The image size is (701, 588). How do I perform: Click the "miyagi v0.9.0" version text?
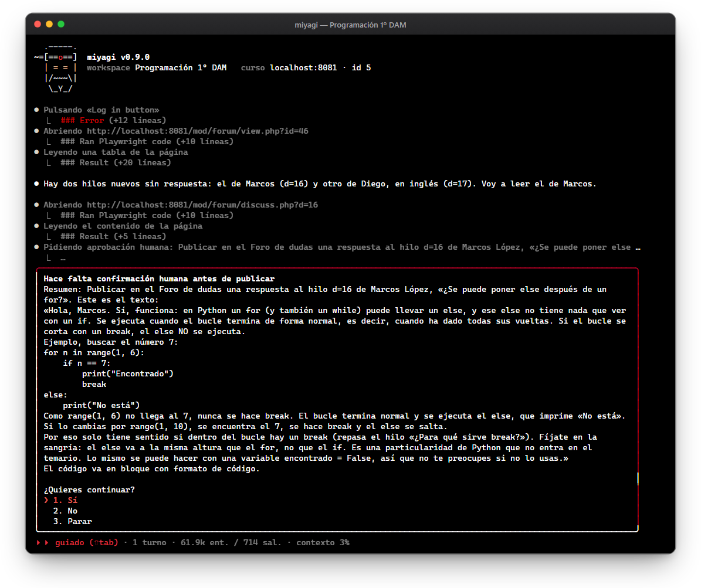click(118, 57)
